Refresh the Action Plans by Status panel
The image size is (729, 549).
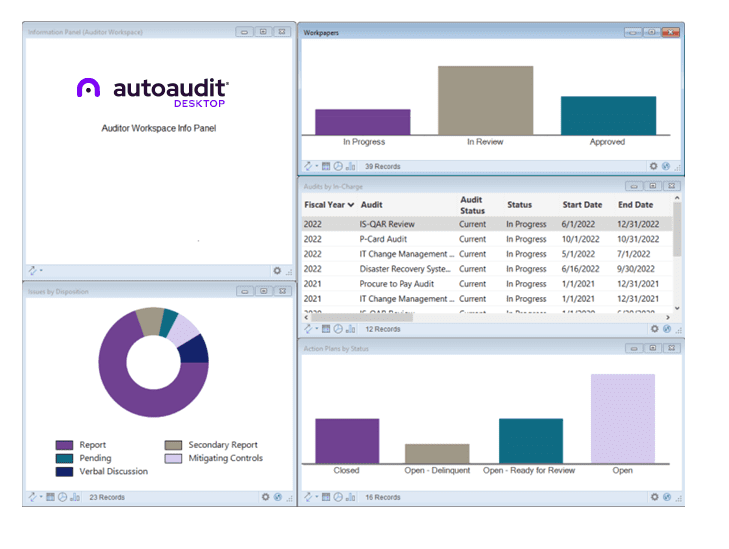tap(308, 497)
